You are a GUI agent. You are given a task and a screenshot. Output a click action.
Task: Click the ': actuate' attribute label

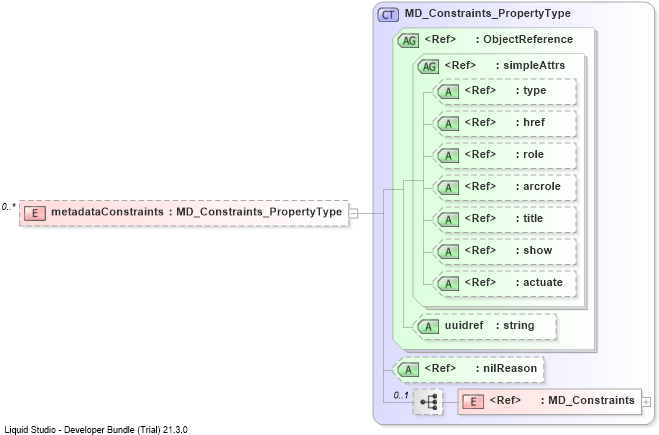coord(539,282)
